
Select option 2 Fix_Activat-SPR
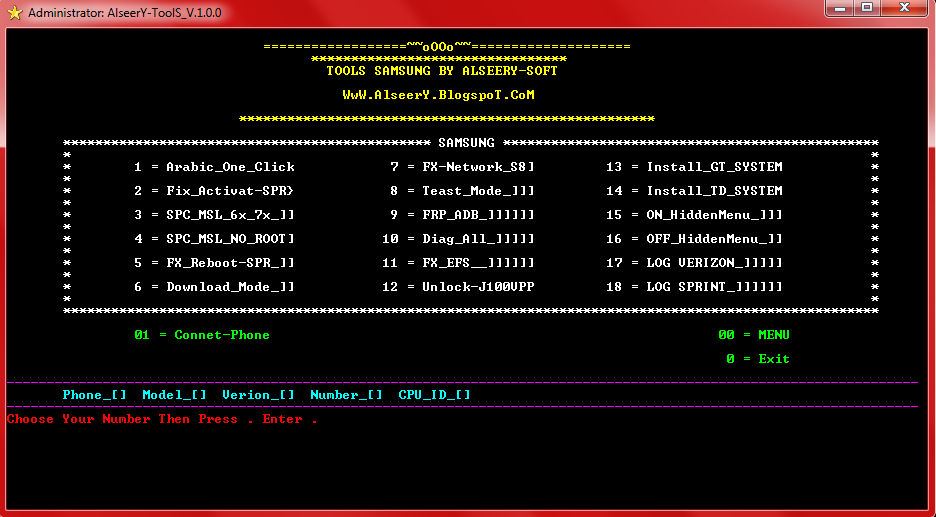[214, 191]
